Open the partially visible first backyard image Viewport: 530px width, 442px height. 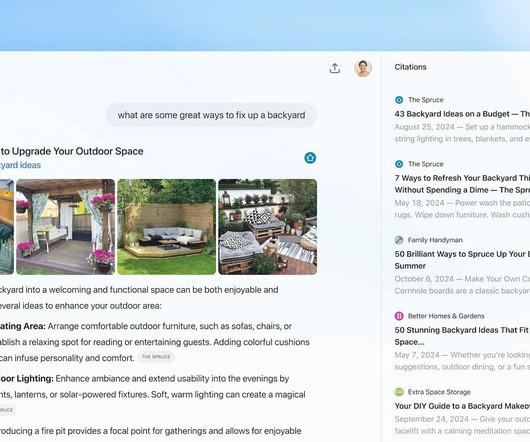pyautogui.click(x=7, y=227)
